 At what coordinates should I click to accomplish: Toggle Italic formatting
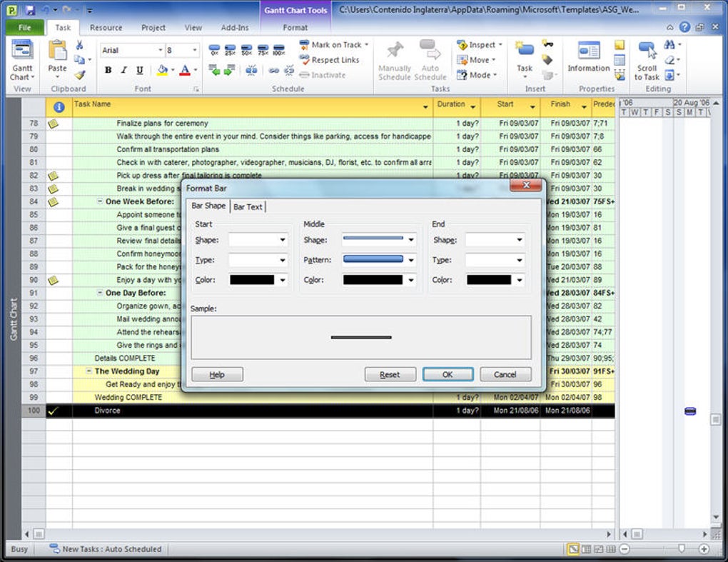(123, 70)
